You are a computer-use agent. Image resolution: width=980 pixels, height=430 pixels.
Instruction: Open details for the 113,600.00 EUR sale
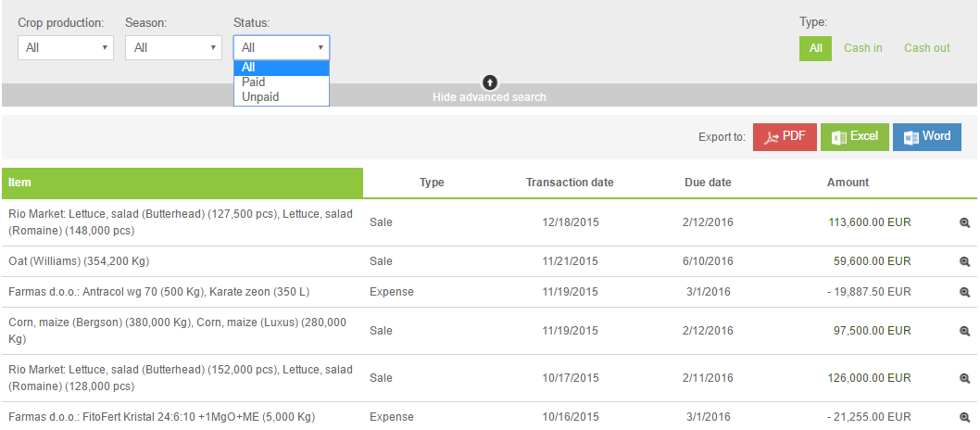964,222
